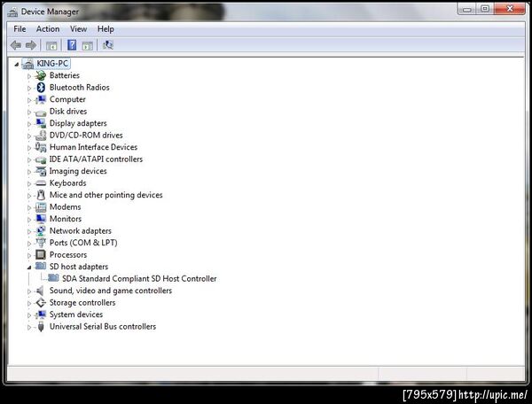Viewport: 532px width, 404px height.
Task: Click the Ports (COM & LPT) icon
Action: click(x=41, y=243)
